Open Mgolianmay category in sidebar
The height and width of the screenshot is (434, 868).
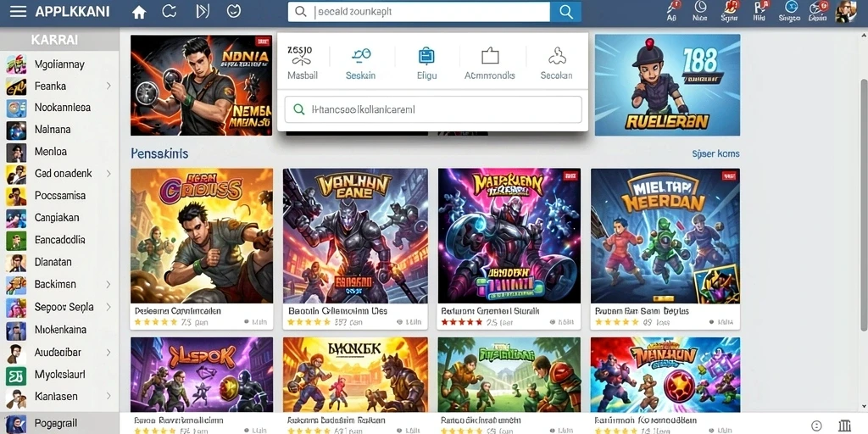[59, 64]
